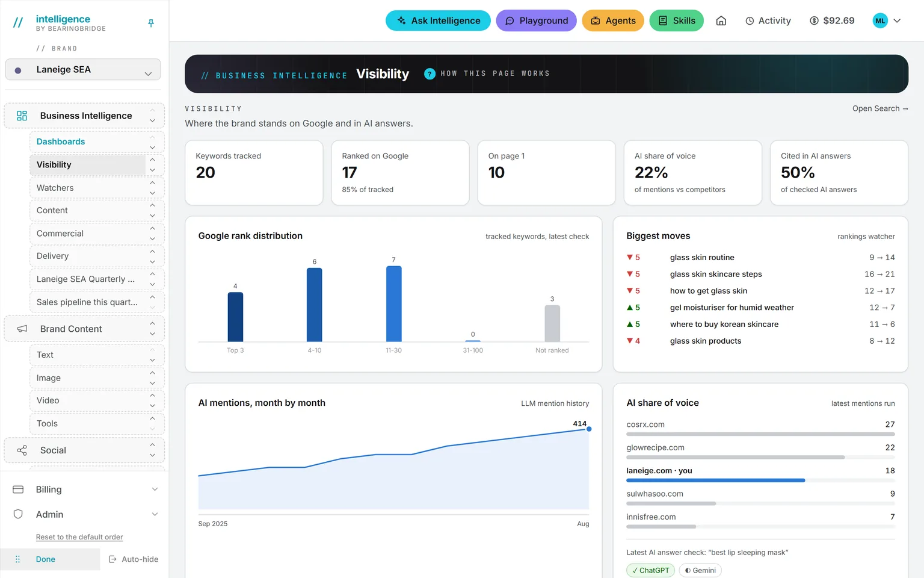This screenshot has height=578, width=924.
Task: Open the Tools item under Brand Content
Action: [x=47, y=424]
